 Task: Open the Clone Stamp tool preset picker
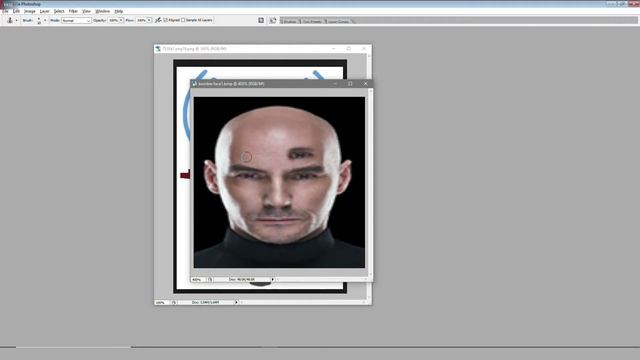10,20
